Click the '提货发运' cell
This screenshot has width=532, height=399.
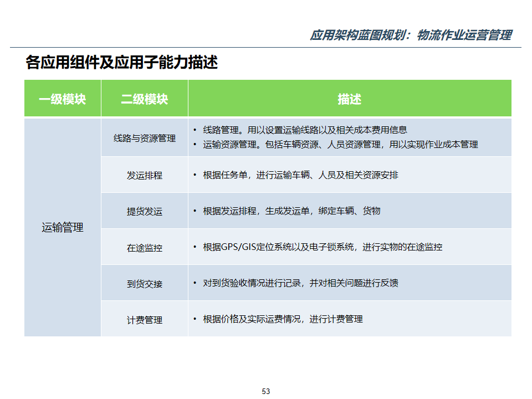coord(145,211)
